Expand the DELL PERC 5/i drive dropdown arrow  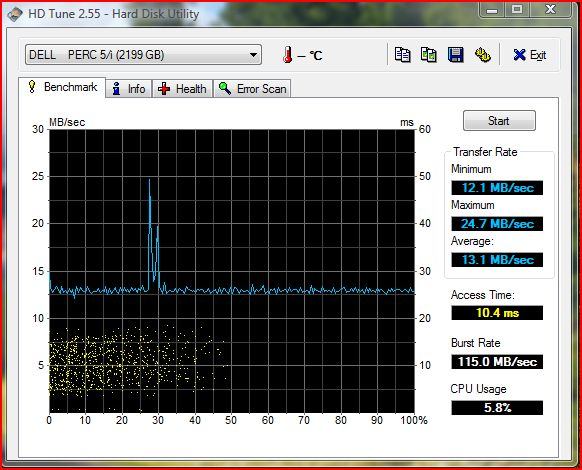(x=254, y=55)
